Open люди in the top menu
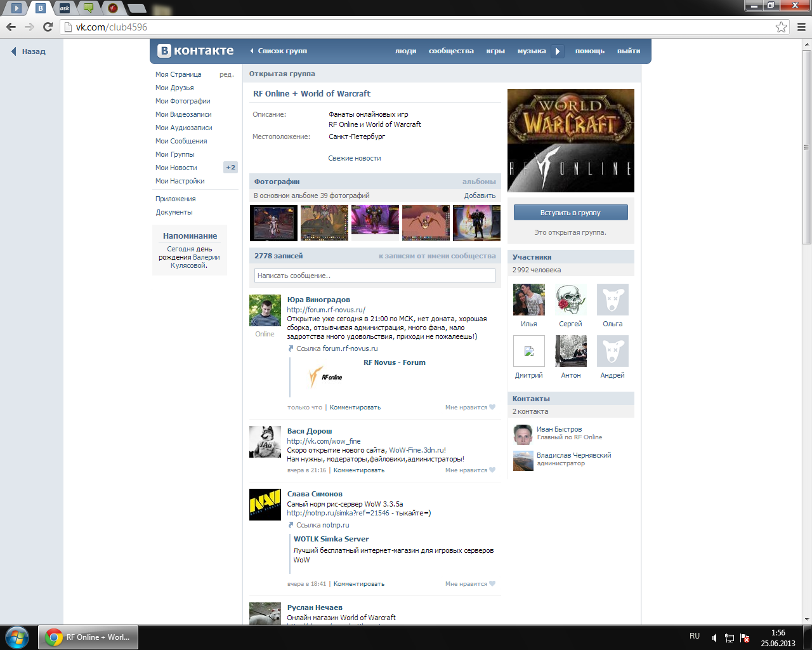The height and width of the screenshot is (650, 812). (406, 51)
